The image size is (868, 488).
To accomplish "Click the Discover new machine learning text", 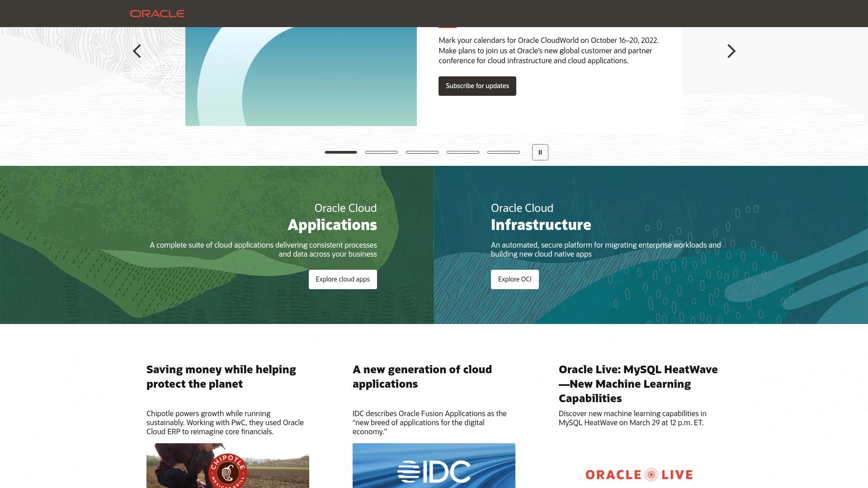I will (632, 418).
